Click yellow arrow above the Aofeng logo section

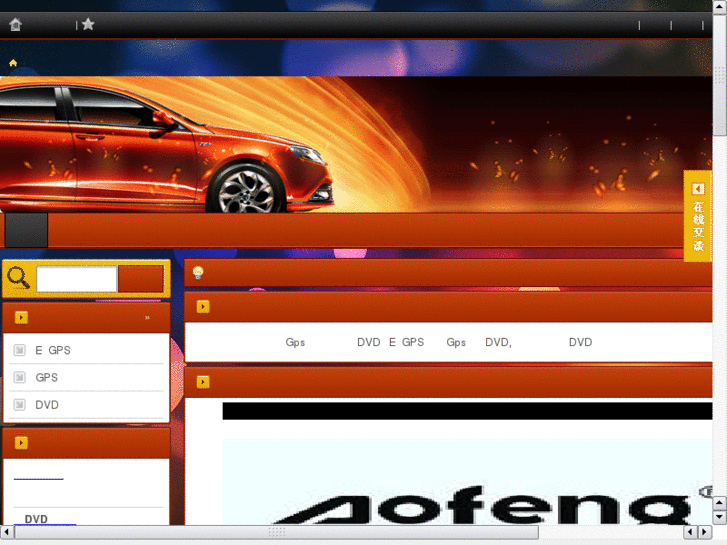203,382
